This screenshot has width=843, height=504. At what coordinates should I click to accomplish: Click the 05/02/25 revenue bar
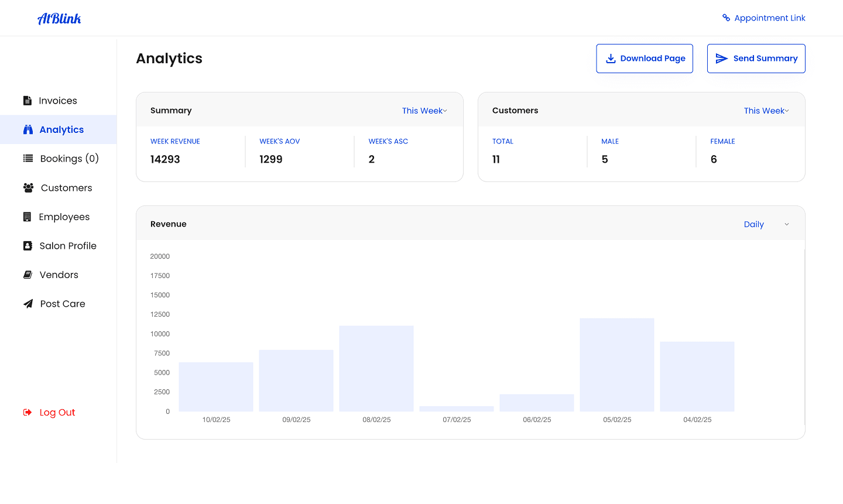[x=617, y=365]
